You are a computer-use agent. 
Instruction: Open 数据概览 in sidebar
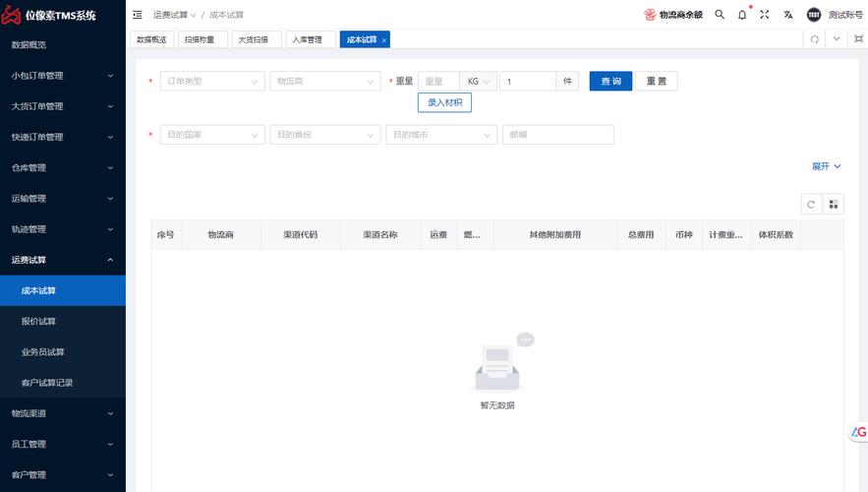click(x=63, y=45)
